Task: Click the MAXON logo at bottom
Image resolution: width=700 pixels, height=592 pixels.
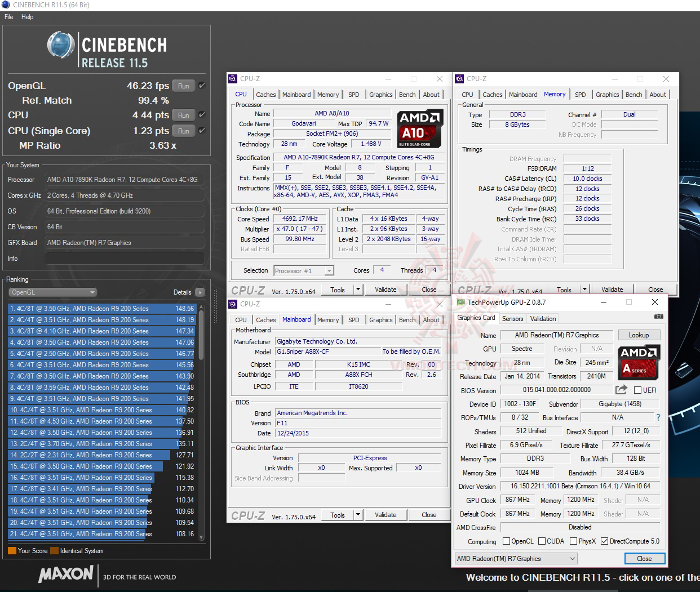Action: point(65,575)
